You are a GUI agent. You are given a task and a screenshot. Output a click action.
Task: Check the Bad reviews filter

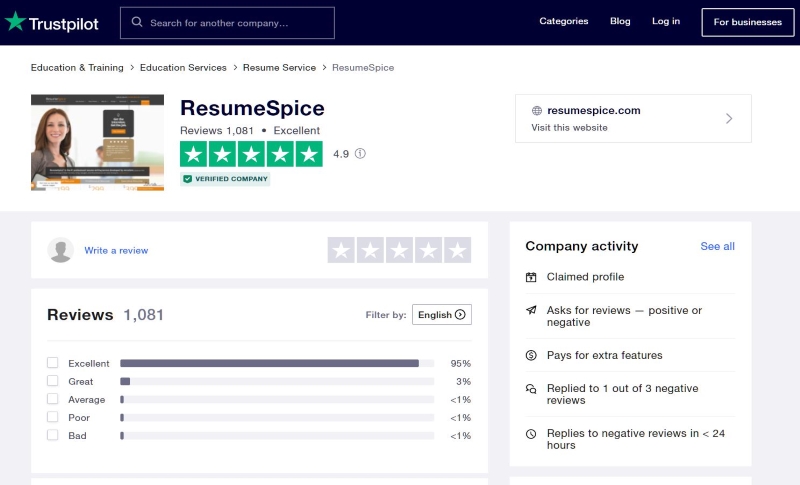(x=53, y=435)
